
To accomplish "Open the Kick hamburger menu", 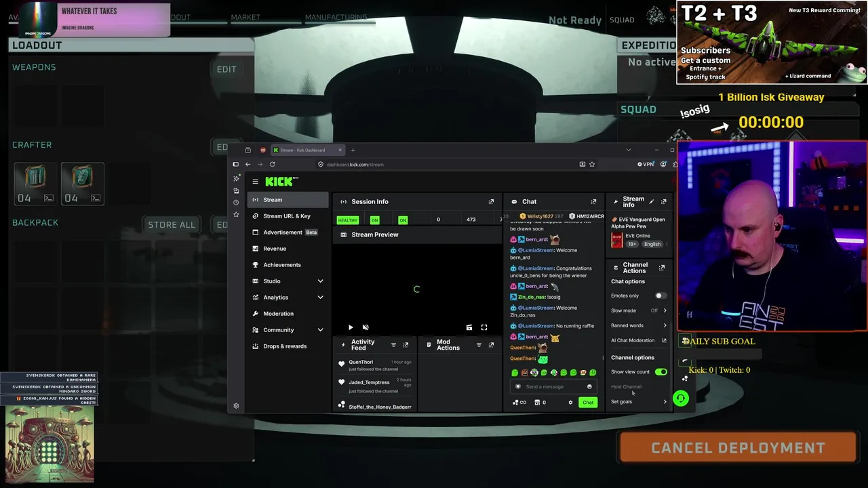I will click(255, 182).
